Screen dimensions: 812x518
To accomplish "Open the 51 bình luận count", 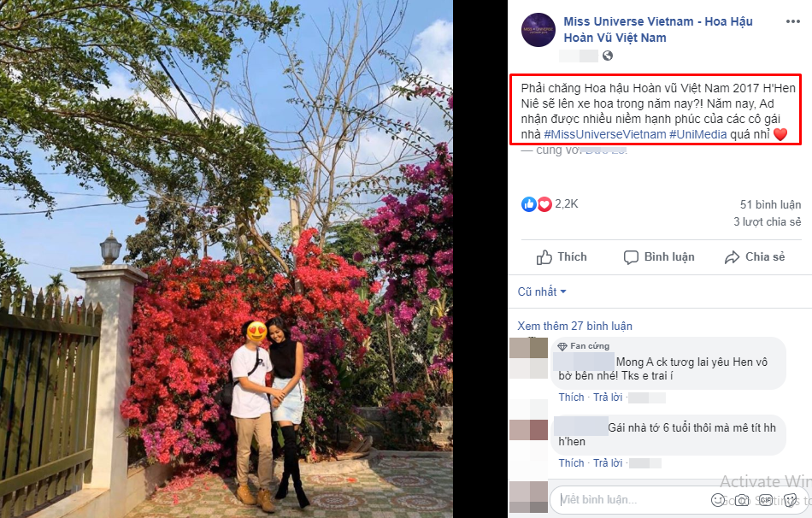I will pyautogui.click(x=771, y=204).
